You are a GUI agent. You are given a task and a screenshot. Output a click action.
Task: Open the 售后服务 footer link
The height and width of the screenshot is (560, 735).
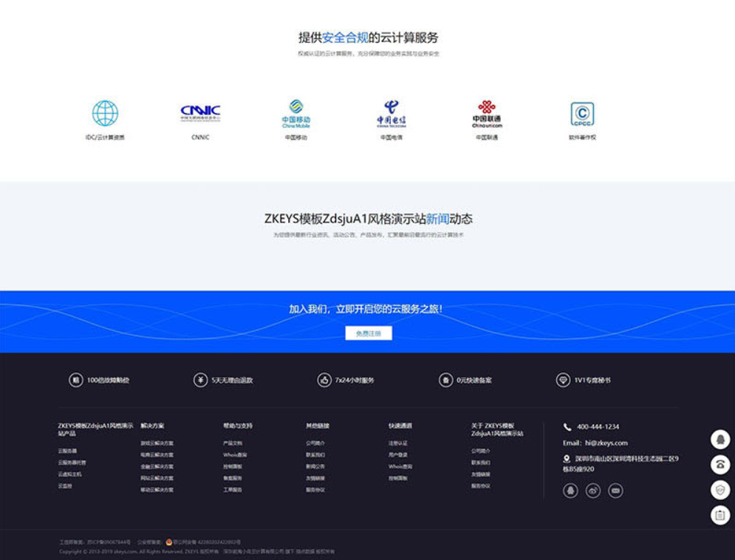[233, 479]
